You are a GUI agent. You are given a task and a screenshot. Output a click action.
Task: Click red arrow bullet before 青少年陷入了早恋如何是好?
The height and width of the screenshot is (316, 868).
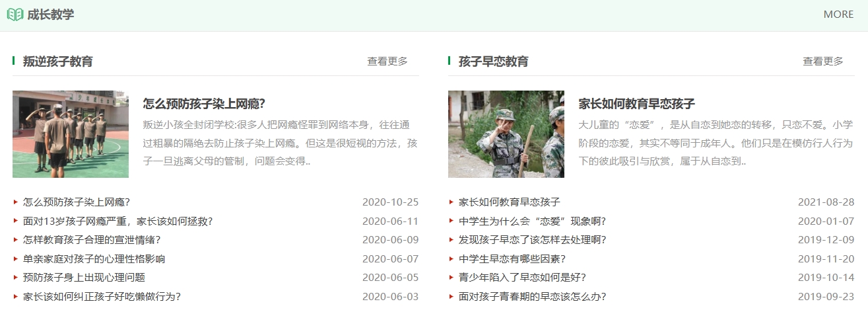[x=451, y=278]
